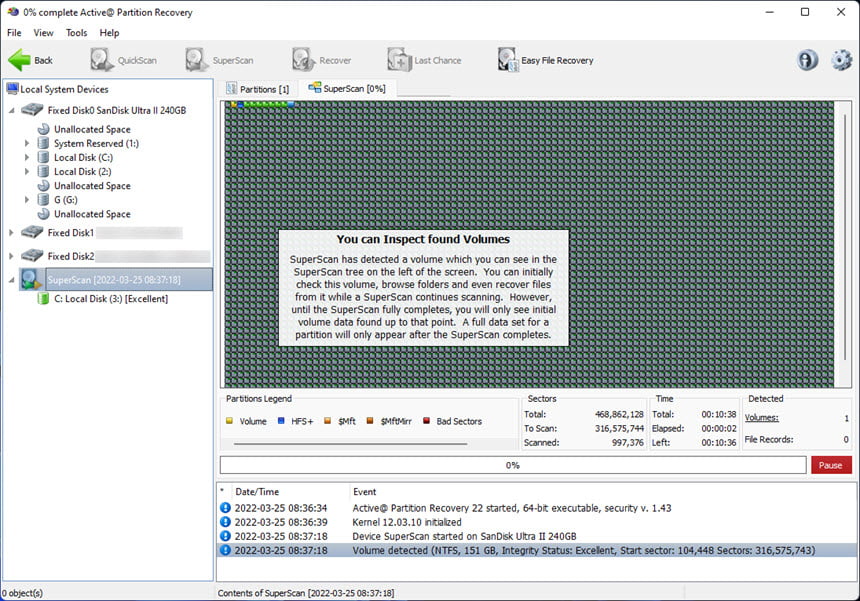The width and height of the screenshot is (860, 601).
Task: Launch SuperScan from the toolbar
Action: click(x=219, y=60)
